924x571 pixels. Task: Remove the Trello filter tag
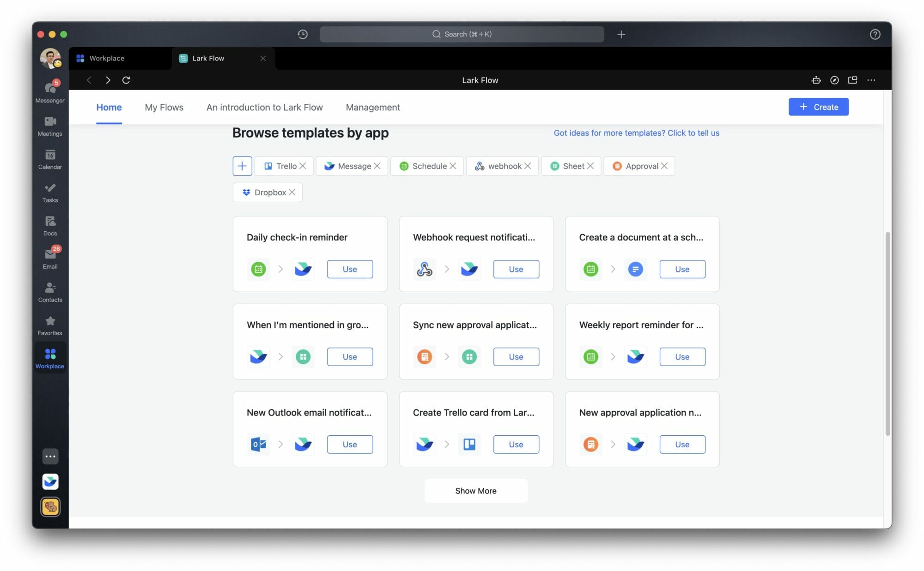point(303,166)
